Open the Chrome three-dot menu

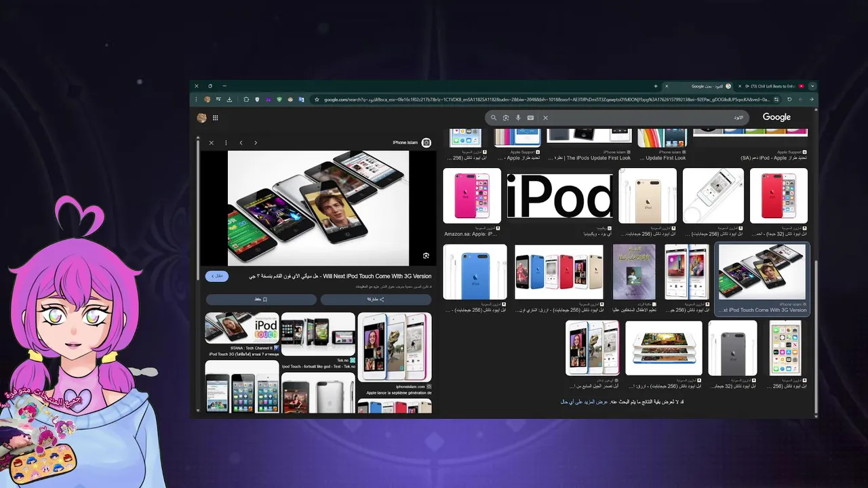click(x=196, y=99)
